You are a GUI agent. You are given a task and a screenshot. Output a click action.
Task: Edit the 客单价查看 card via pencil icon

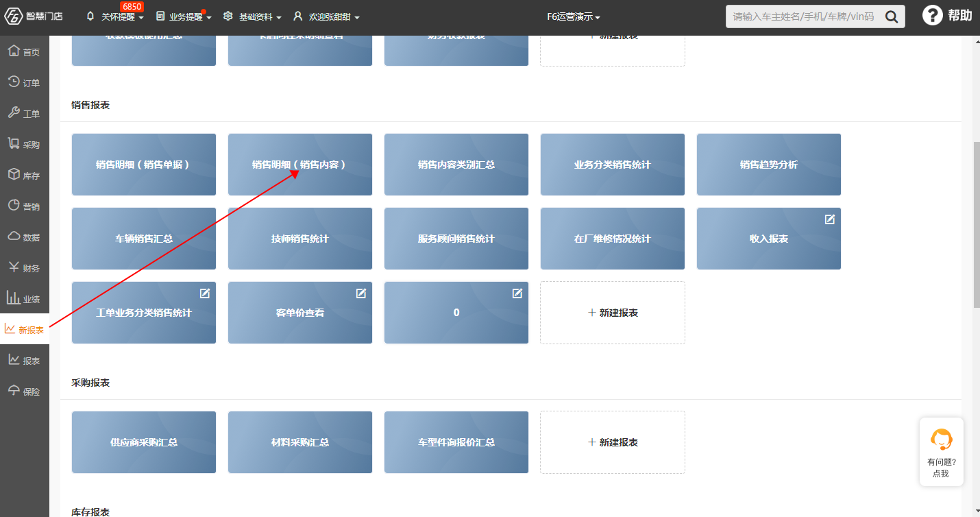361,293
